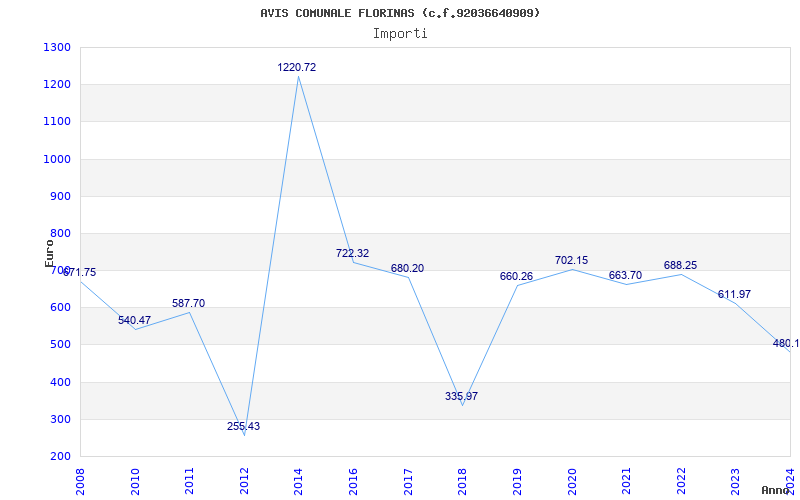Select the 2021 x-axis year label
The height and width of the screenshot is (500, 800).
(x=626, y=481)
